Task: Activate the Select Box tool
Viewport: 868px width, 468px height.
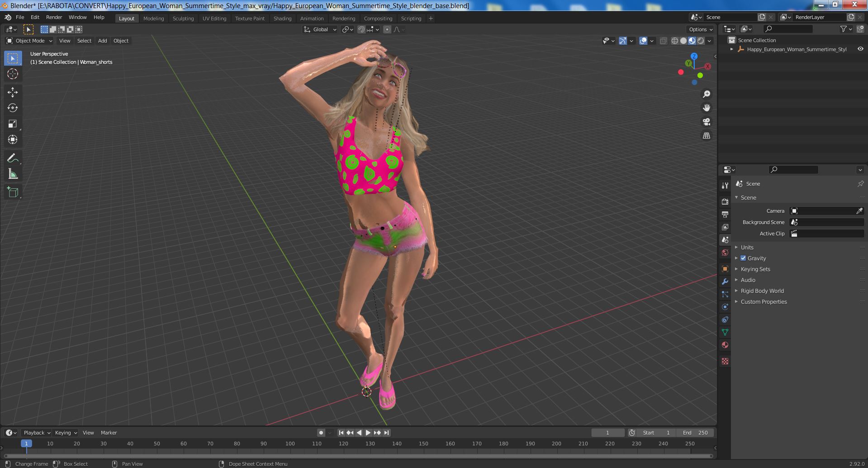Action: (13, 58)
